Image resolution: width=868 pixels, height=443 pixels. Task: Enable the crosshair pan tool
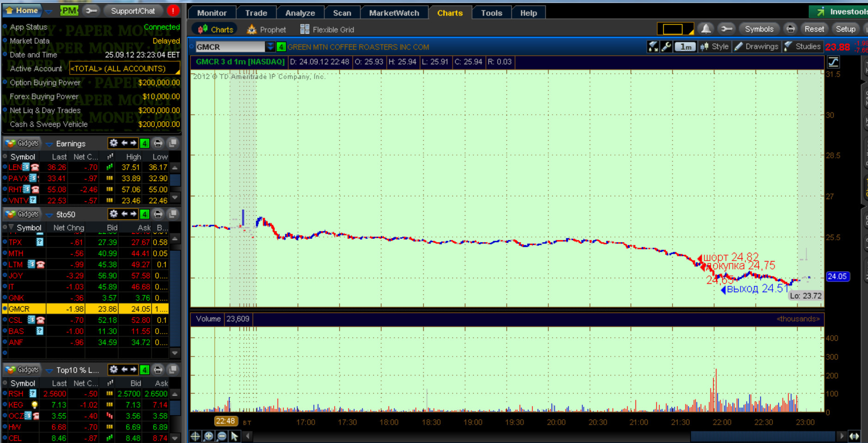tap(195, 436)
